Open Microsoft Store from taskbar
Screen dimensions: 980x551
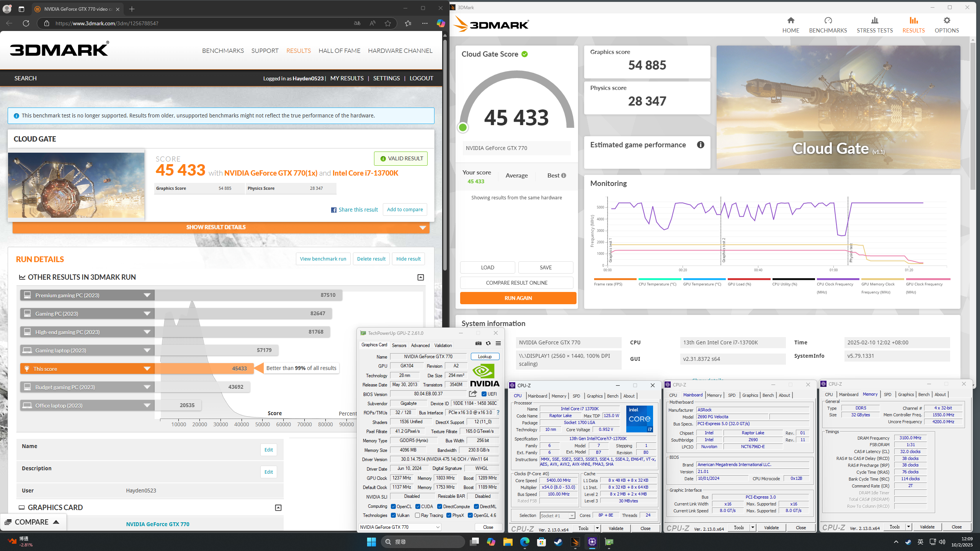click(541, 542)
